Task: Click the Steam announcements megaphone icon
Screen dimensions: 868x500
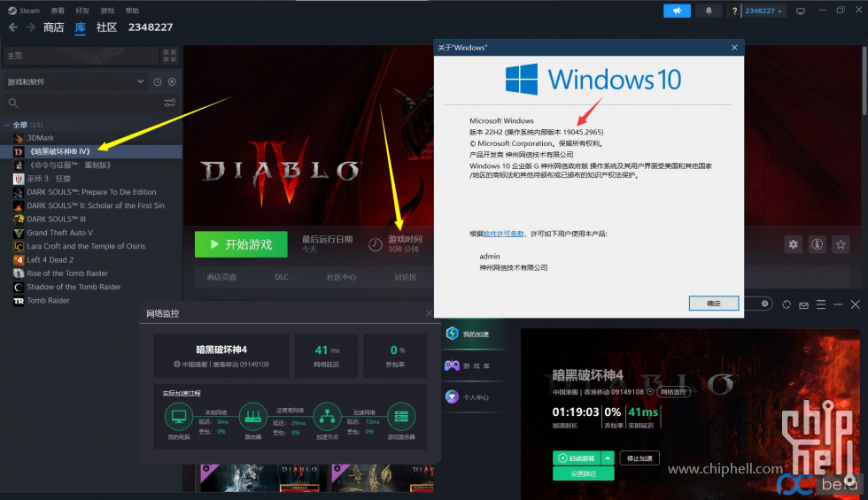Action: click(x=677, y=11)
